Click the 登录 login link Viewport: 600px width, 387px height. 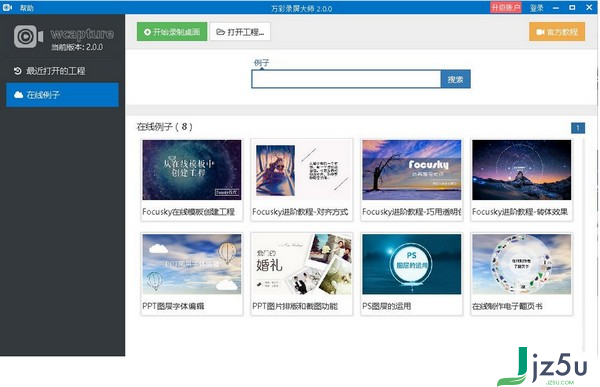pos(536,8)
